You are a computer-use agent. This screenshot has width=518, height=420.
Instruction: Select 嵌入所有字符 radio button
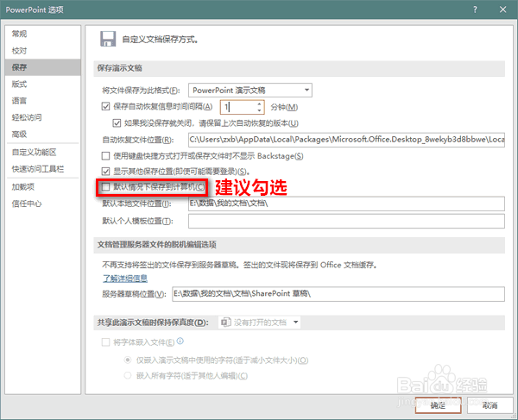(x=128, y=375)
